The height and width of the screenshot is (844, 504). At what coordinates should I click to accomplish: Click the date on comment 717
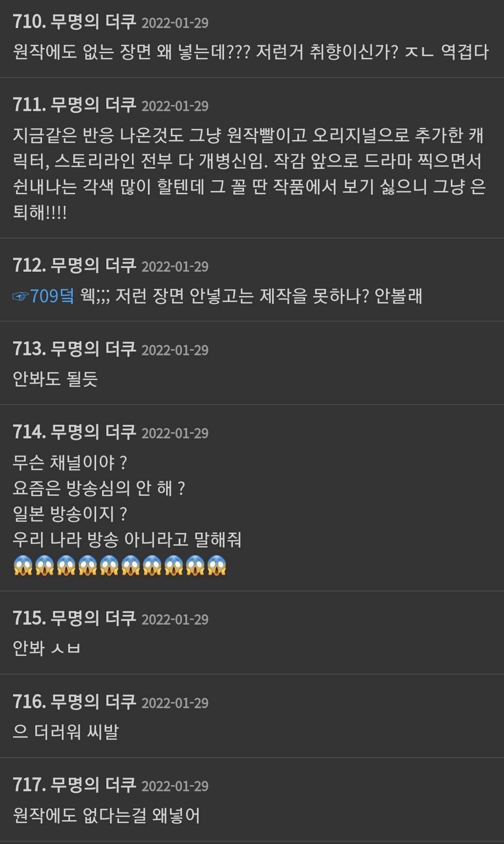[x=175, y=786]
